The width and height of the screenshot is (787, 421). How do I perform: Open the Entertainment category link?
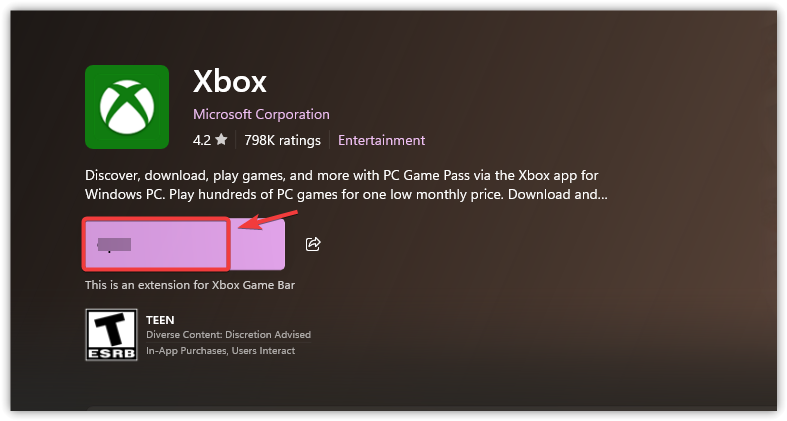pyautogui.click(x=381, y=140)
